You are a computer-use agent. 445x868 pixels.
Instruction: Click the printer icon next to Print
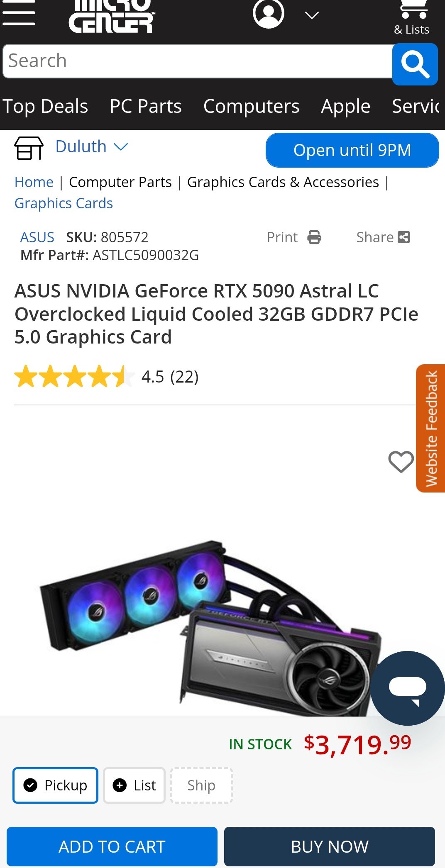tap(314, 237)
